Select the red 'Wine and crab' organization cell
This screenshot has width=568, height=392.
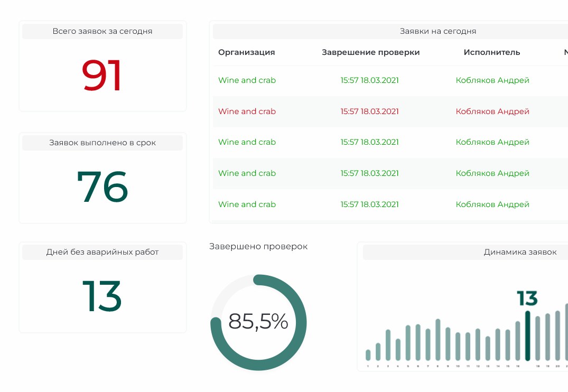coord(247,111)
